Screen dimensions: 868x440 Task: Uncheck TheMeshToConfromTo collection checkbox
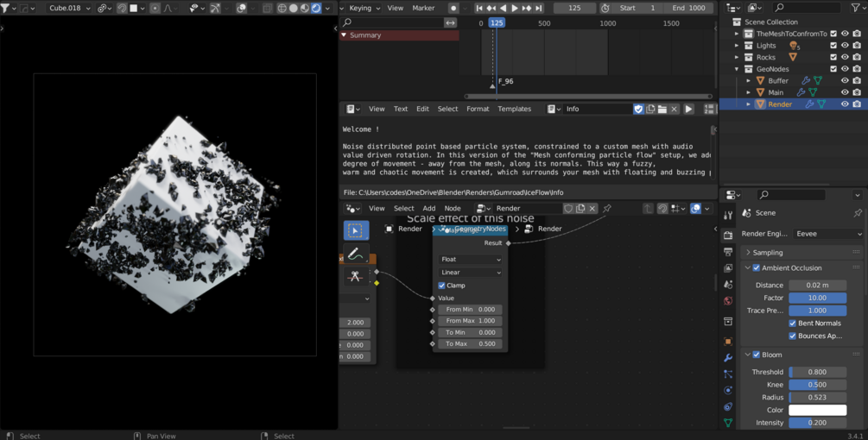(833, 34)
